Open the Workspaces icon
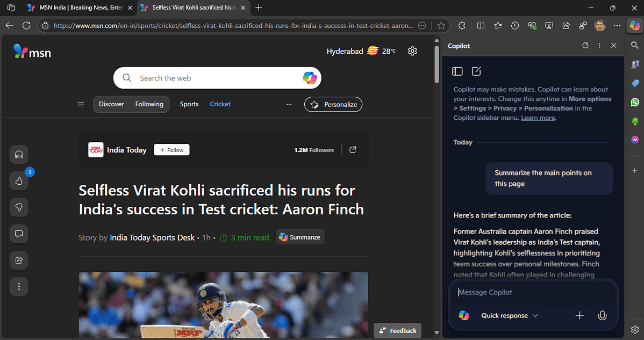The height and width of the screenshot is (340, 644). click(11, 8)
